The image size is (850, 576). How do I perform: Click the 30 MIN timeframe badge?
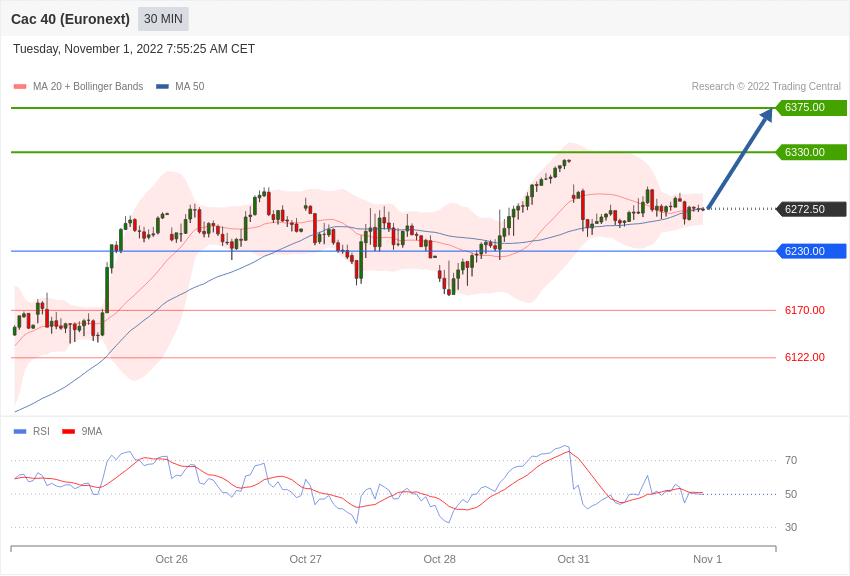pos(163,19)
